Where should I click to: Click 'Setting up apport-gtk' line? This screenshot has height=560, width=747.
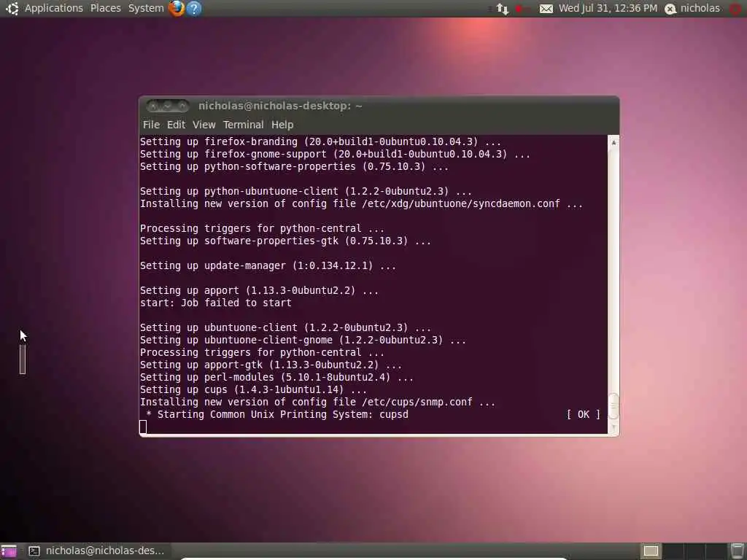coord(271,365)
